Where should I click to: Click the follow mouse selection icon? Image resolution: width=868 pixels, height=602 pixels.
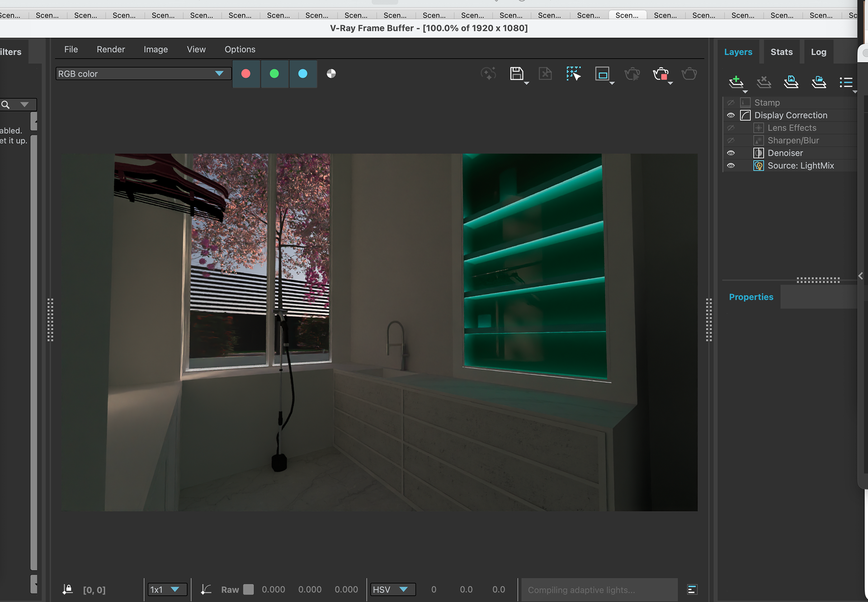pos(573,74)
